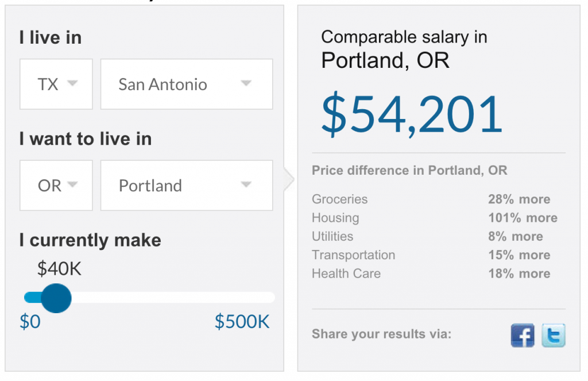The width and height of the screenshot is (588, 381).
Task: Click the Health Care 18% more row
Action: tap(431, 274)
